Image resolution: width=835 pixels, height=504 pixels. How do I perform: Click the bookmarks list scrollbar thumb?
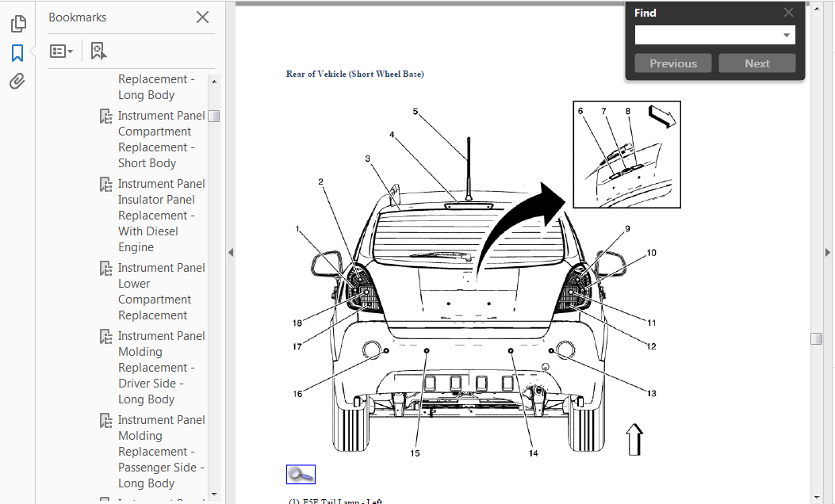pos(214,116)
